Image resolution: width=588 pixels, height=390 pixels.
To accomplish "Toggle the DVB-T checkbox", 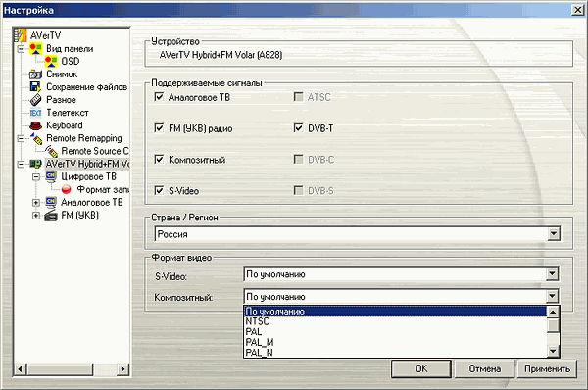I will coord(299,128).
